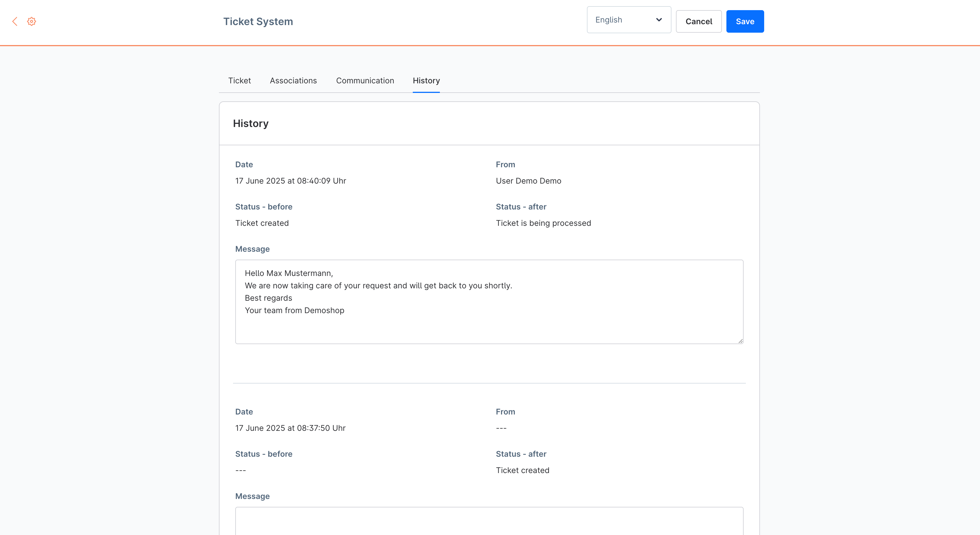
Task: Go back using the orange arrow icon
Action: (x=15, y=21)
